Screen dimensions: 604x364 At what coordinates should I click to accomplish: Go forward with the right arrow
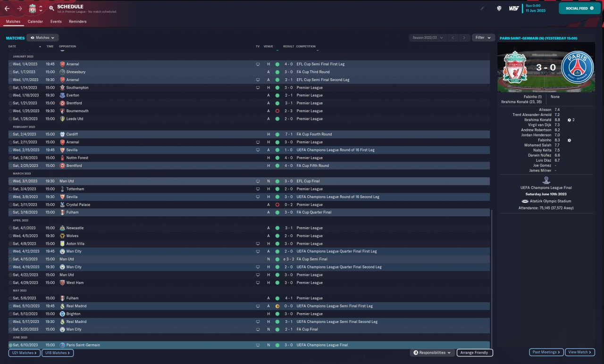[x=19, y=8]
